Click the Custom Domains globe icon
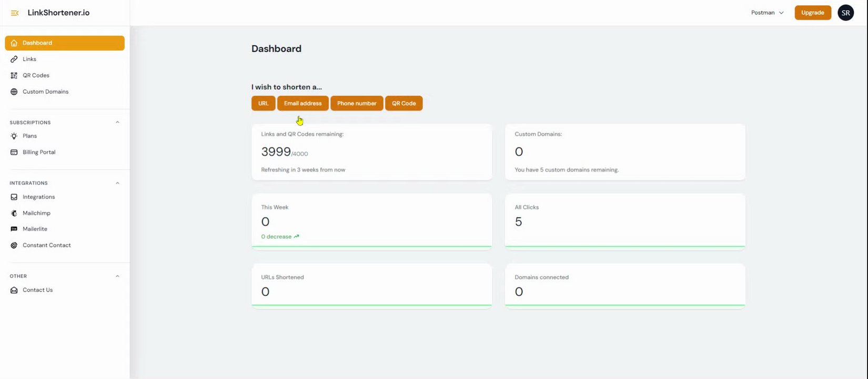 [14, 92]
